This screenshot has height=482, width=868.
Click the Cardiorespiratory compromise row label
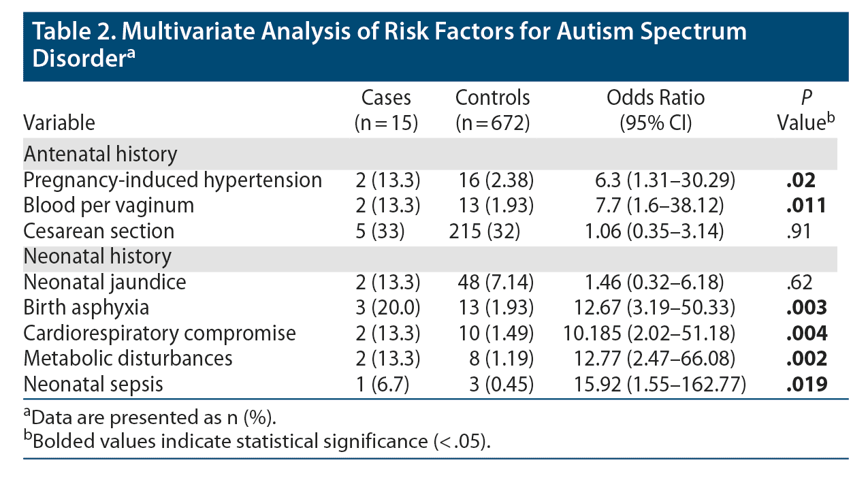coord(159,334)
